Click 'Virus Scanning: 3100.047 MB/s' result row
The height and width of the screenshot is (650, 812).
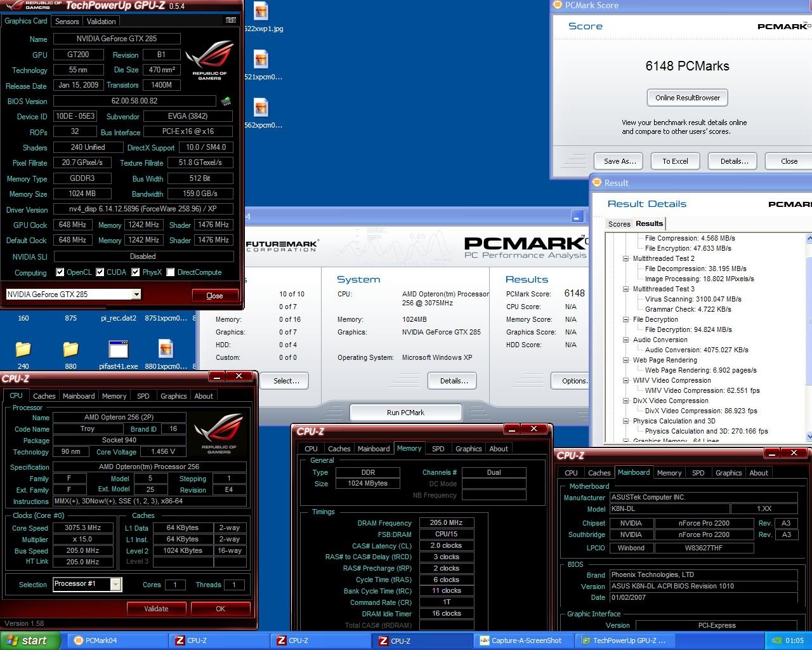coord(693,299)
